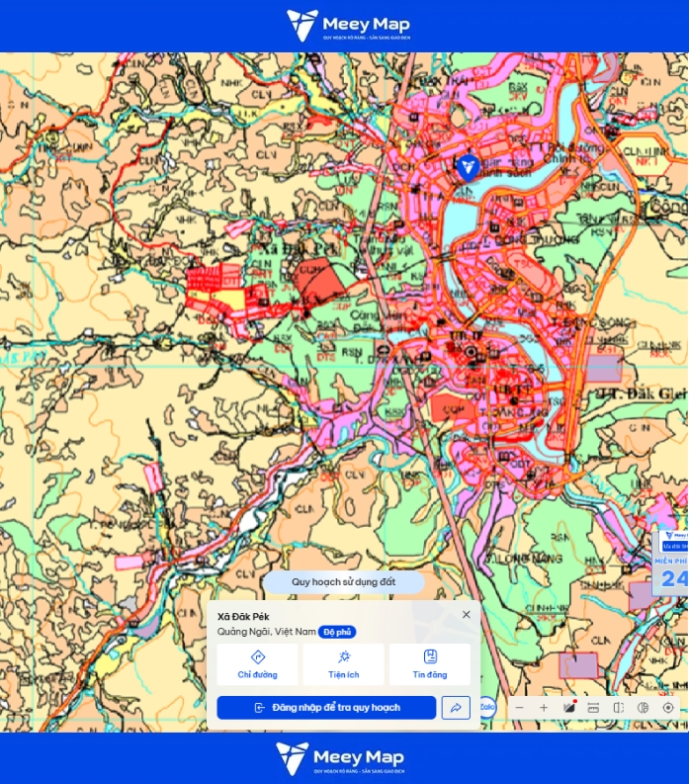Click the TT. Đăk Glei map label
Viewport: 689px width, 784px height.
(x=644, y=393)
